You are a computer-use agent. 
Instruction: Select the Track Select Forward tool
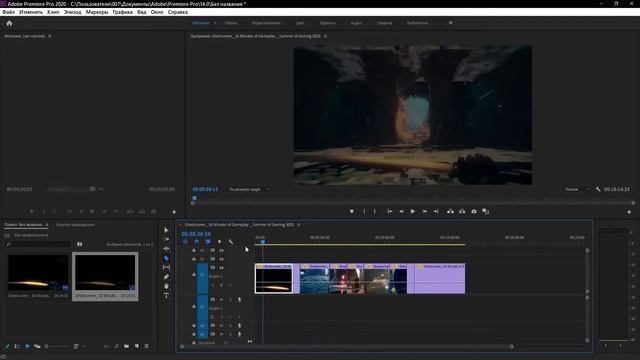[166, 239]
